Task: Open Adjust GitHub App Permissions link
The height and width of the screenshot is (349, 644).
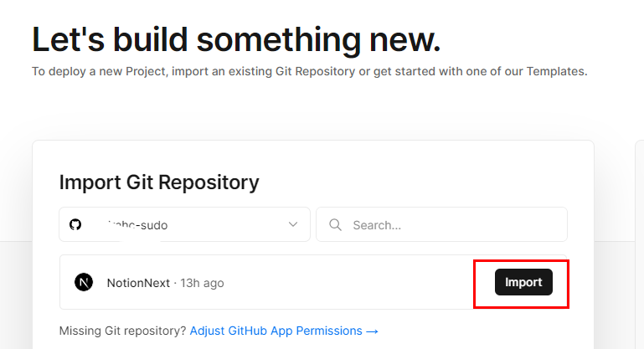Action: [278, 331]
